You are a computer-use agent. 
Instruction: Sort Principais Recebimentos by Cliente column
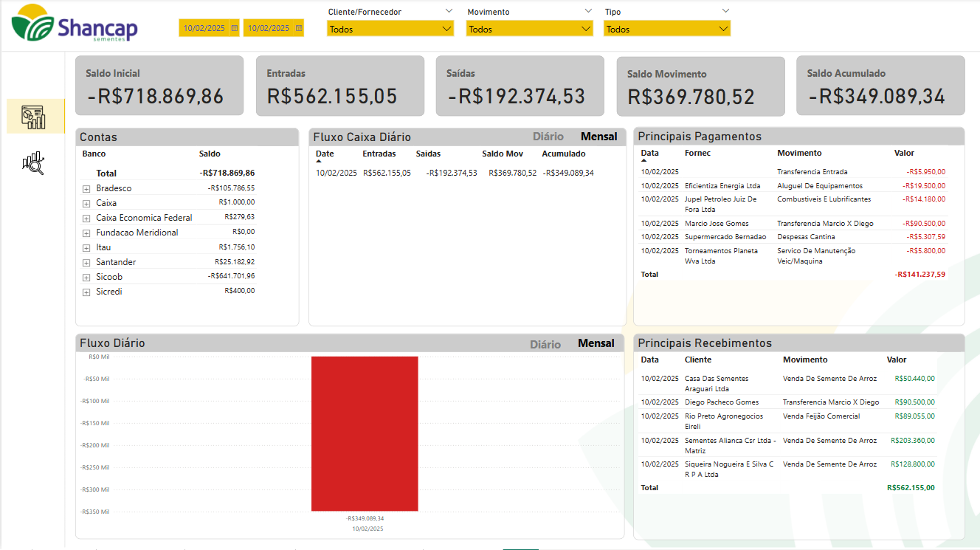pyautogui.click(x=698, y=360)
